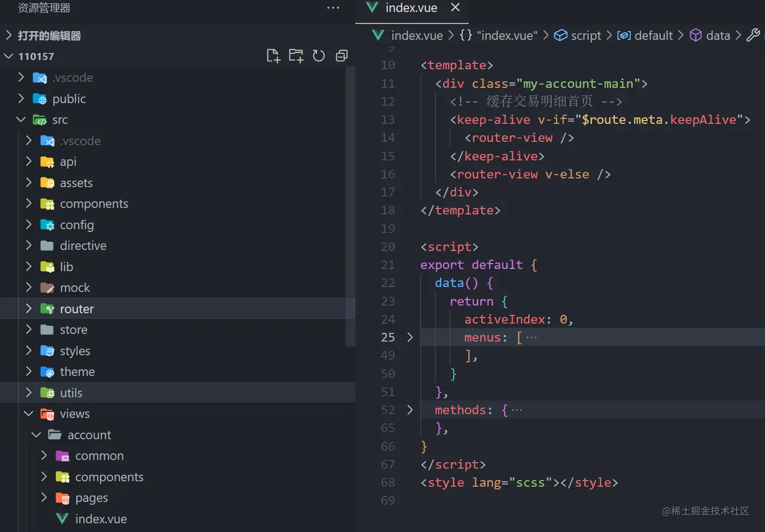Open the explorer more actions ellipsis menu
Image resolution: width=765 pixels, height=532 pixels.
point(333,8)
